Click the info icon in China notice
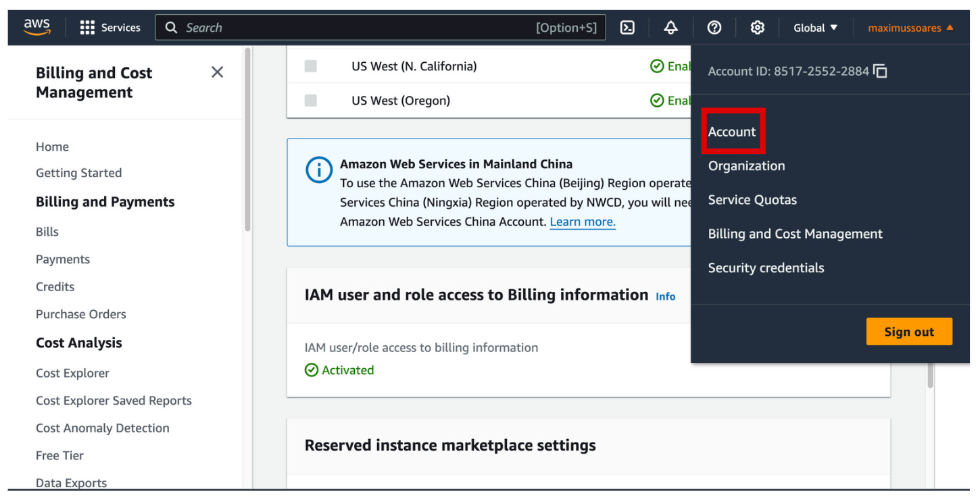The width and height of the screenshot is (980, 504). 318,170
